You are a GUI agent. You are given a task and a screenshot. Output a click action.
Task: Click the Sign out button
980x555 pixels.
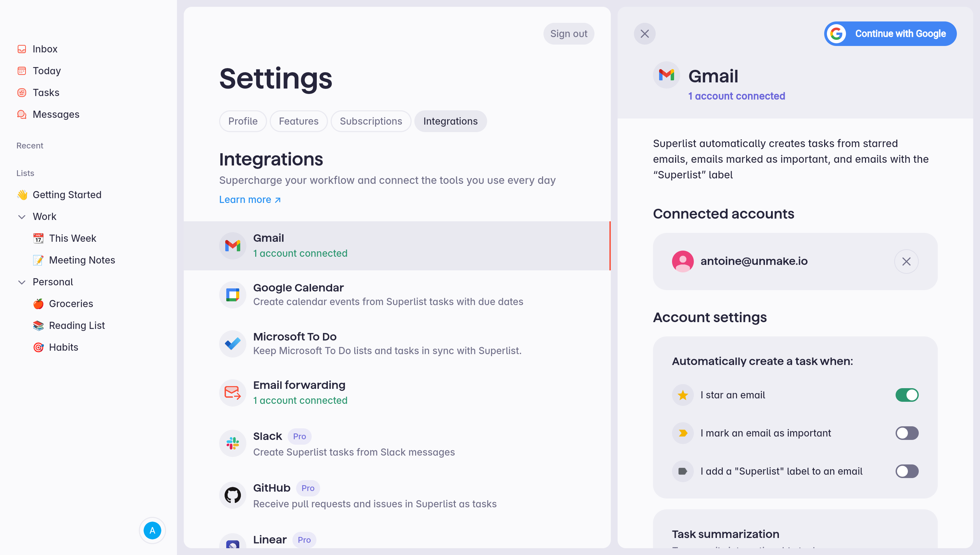(x=569, y=34)
